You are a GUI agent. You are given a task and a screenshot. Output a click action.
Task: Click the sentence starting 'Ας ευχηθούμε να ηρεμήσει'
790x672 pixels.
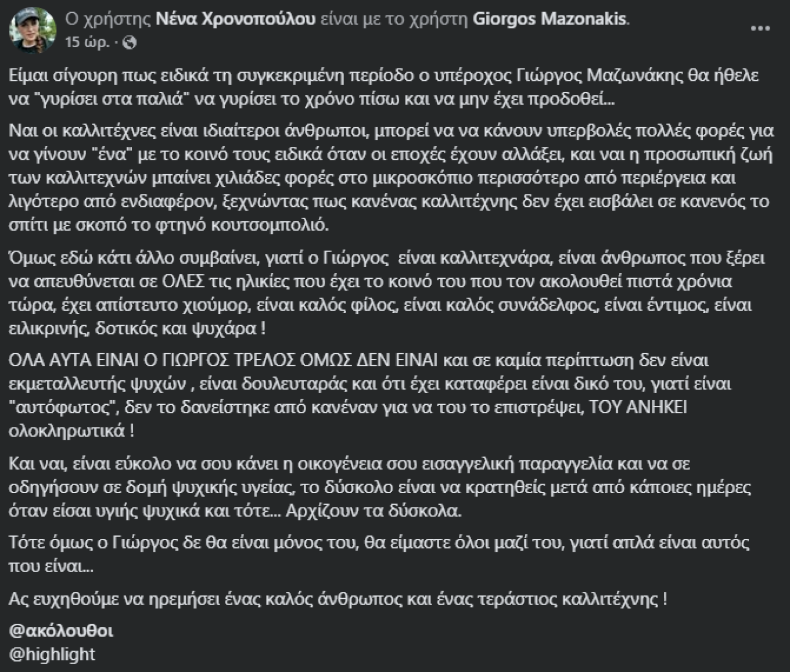(x=337, y=599)
